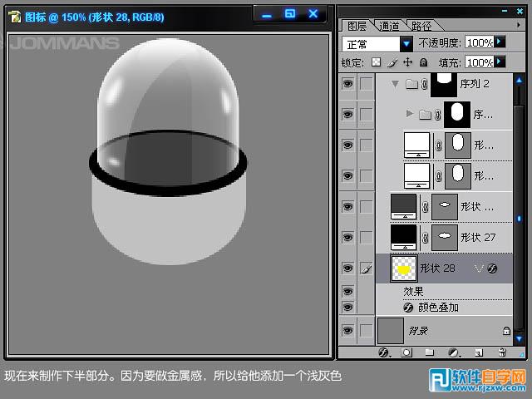The image size is (532, 399).
Task: Hide the 序列 2 group layer
Action: (x=347, y=83)
